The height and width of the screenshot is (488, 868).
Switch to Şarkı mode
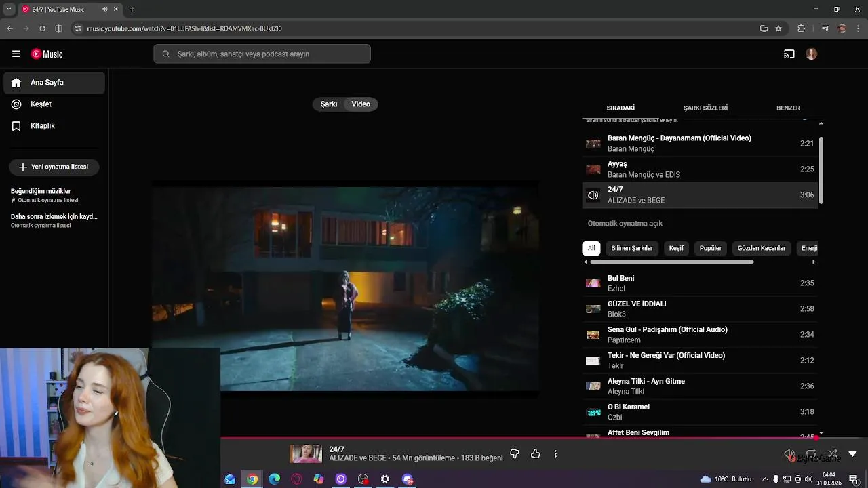coord(329,104)
